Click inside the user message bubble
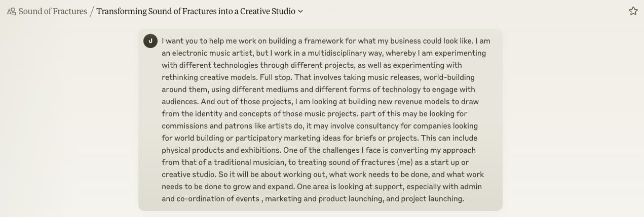Screen dimensions: 644x217 pos(320,120)
